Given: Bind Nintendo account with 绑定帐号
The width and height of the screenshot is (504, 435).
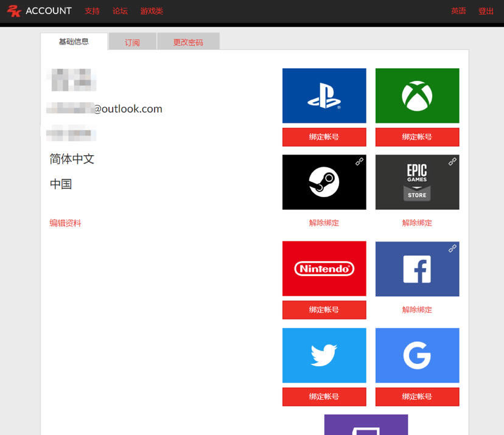Looking at the screenshot, I should [x=324, y=310].
